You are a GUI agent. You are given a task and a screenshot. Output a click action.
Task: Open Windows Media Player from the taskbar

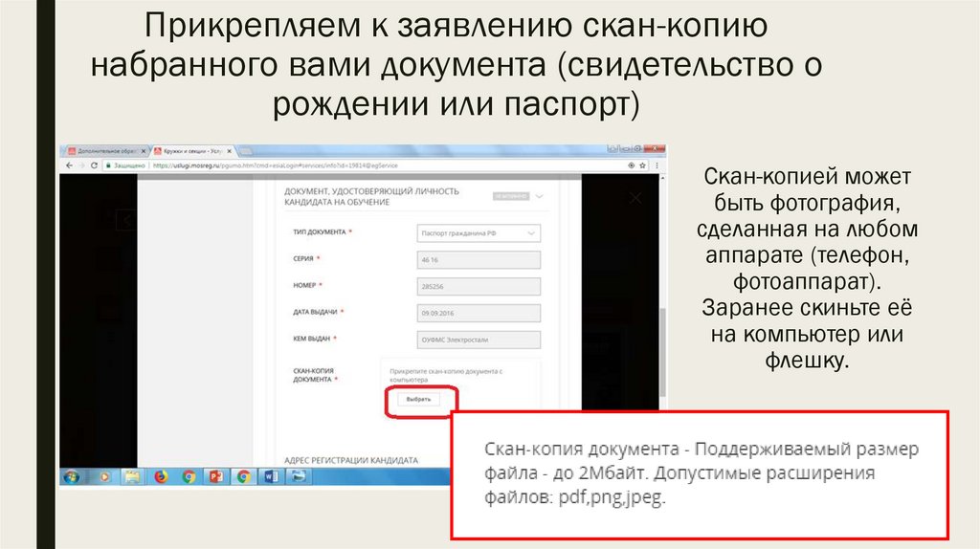pyautogui.click(x=104, y=476)
